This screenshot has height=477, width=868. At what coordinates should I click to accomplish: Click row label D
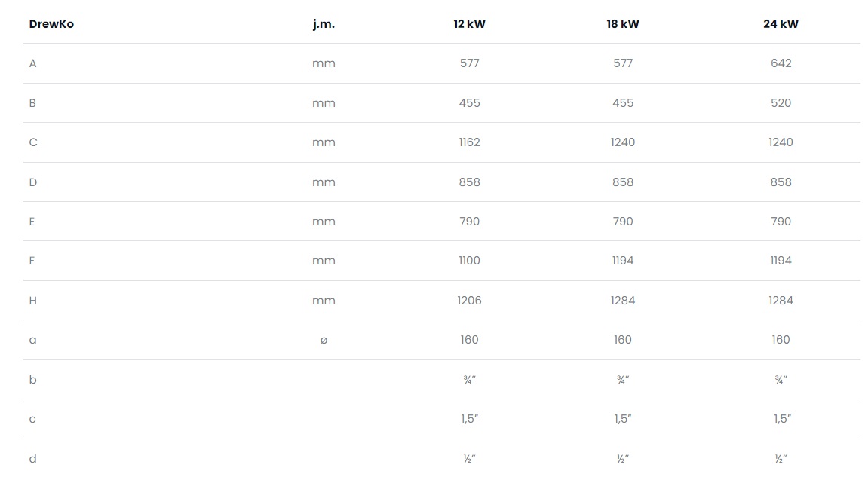point(32,182)
